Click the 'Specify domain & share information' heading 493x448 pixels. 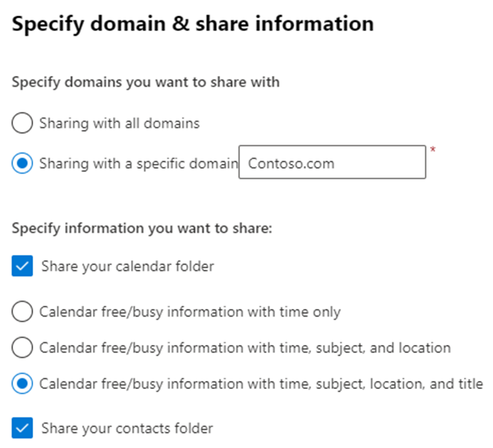click(x=193, y=24)
